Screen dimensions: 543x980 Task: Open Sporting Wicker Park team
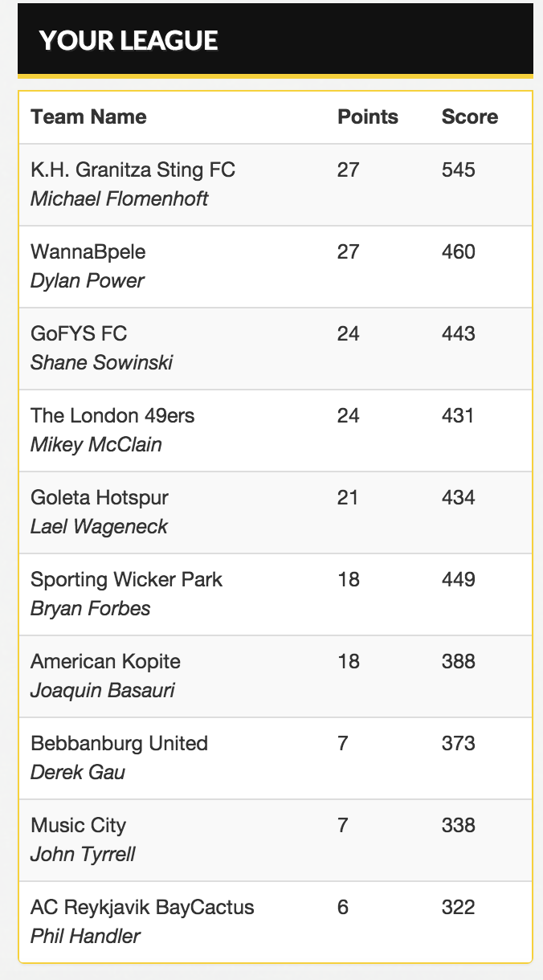click(x=126, y=580)
